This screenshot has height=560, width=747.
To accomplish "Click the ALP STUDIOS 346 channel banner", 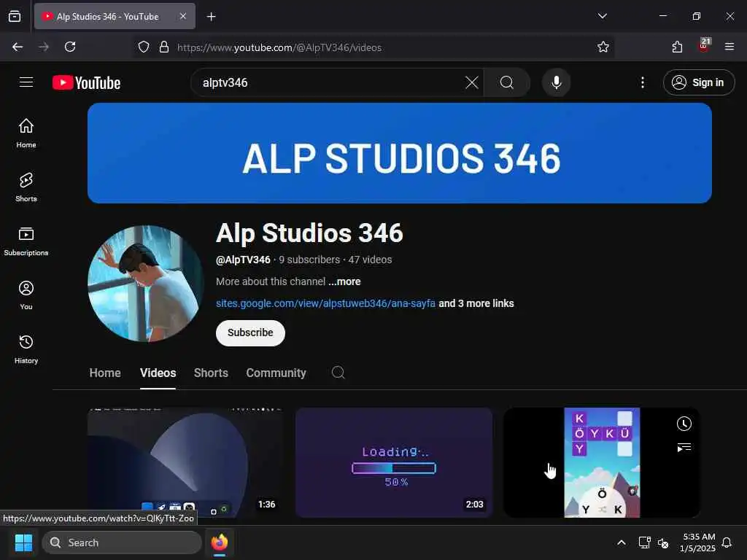I will click(x=399, y=153).
